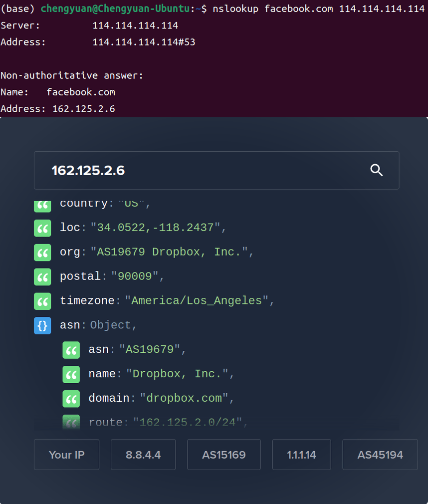
Task: Click the magnifier search icon
Action: pos(376,170)
